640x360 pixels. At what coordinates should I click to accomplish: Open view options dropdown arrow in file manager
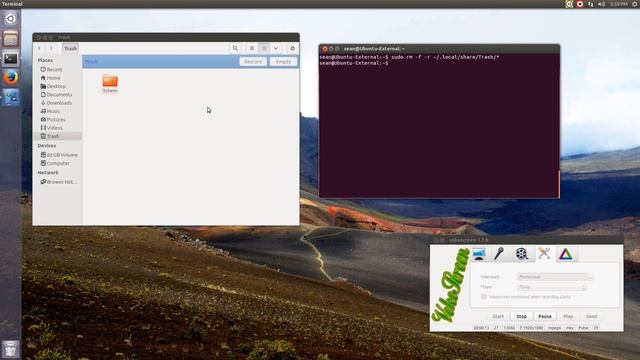click(276, 49)
